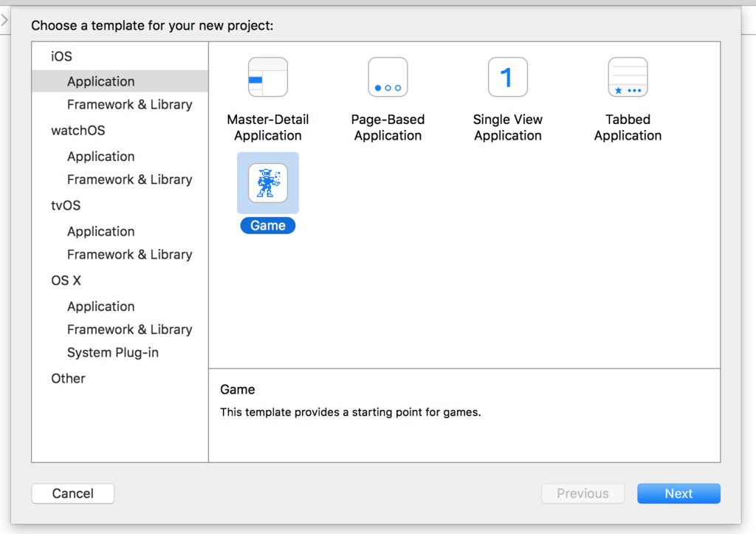
Task: Click the Next button
Action: (678, 493)
